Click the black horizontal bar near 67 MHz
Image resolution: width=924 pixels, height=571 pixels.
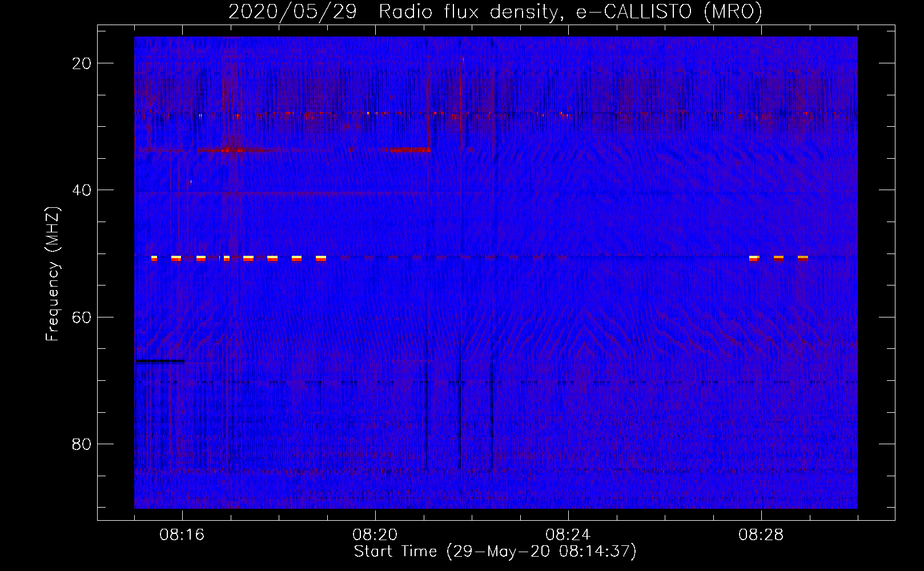coord(160,361)
